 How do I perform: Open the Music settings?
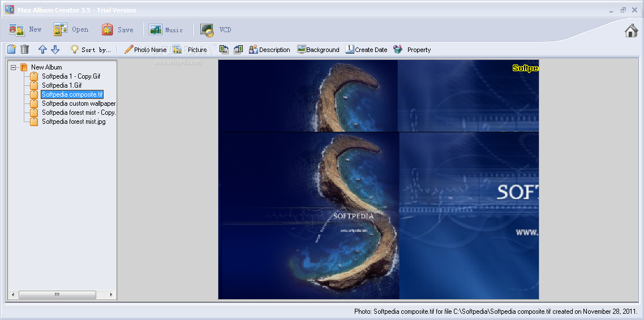[166, 29]
